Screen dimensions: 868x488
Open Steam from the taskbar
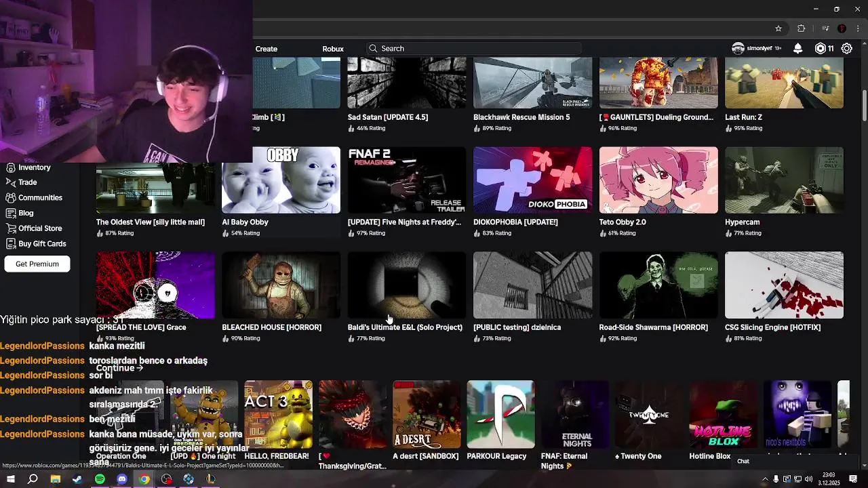point(77,479)
